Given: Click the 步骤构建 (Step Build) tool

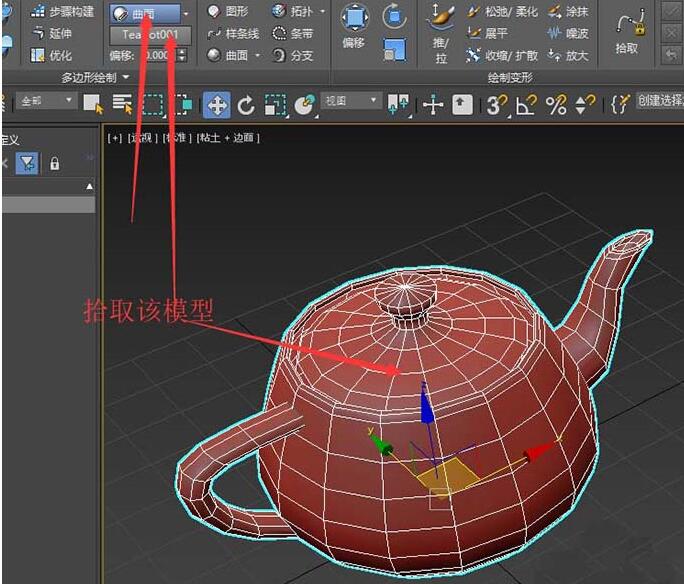Looking at the screenshot, I should point(62,12).
